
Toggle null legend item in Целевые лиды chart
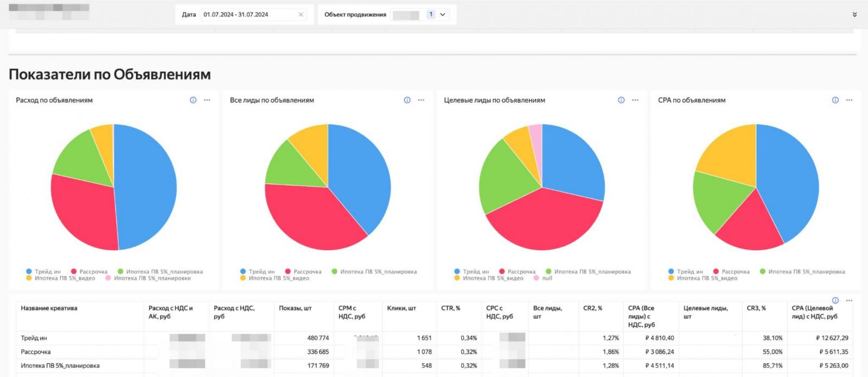click(x=547, y=278)
